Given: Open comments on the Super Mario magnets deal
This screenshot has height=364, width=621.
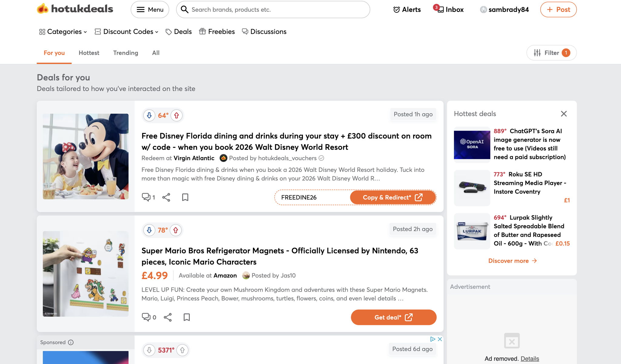Looking at the screenshot, I should coord(149,317).
